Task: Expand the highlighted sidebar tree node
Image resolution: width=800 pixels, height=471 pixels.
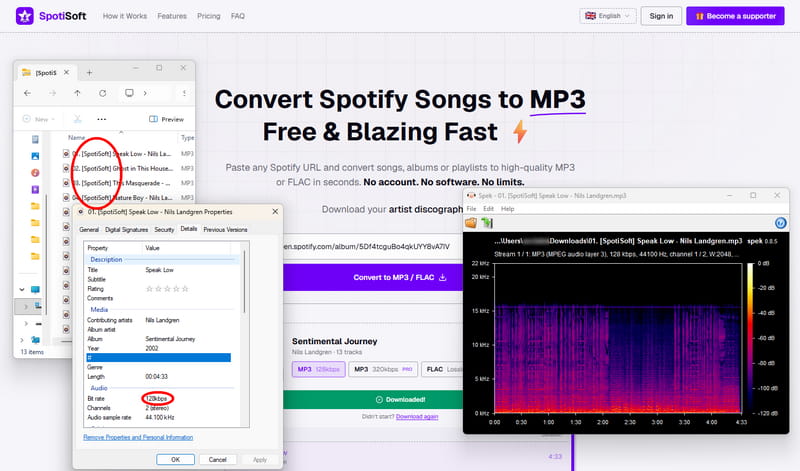Action: coord(26,306)
